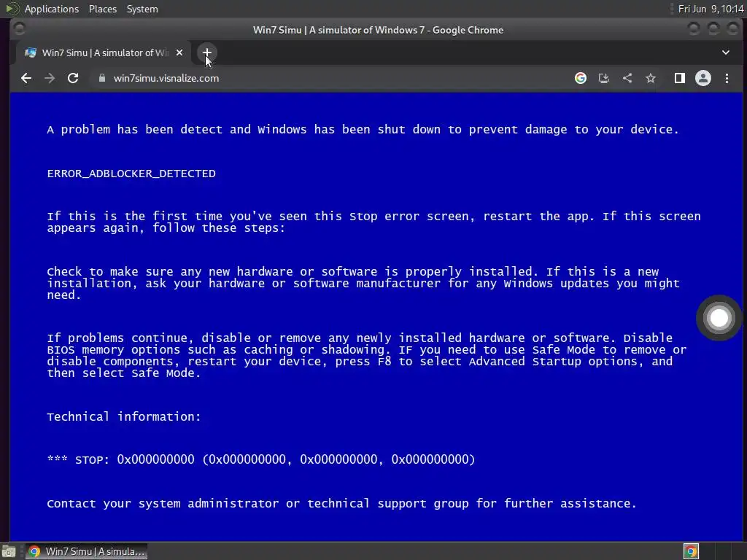Click the ERROR_ADBLOCKER_DETECTED text
Viewport: 747px width, 560px height.
pyautogui.click(x=131, y=174)
